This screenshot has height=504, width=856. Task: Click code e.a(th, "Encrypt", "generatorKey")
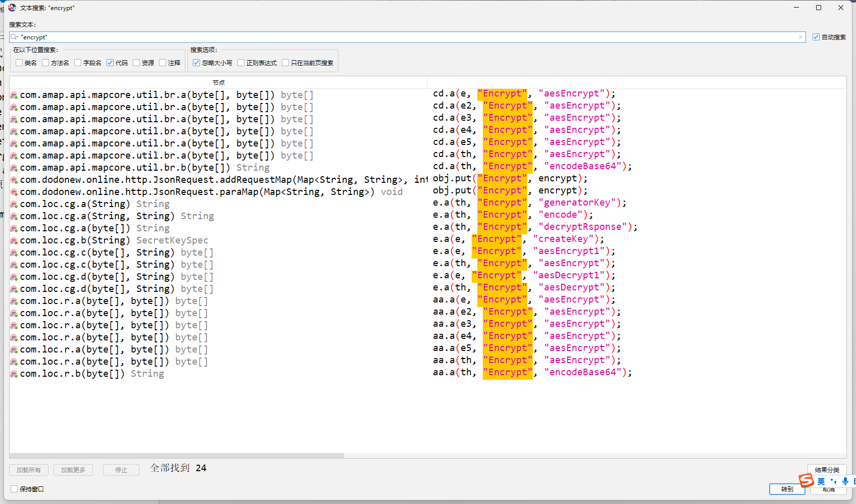(x=530, y=203)
